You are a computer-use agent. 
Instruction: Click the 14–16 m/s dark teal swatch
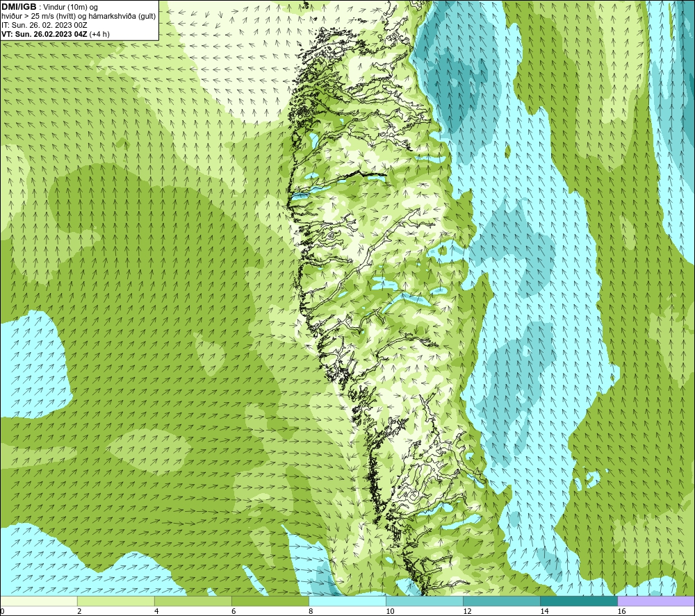[578, 601]
